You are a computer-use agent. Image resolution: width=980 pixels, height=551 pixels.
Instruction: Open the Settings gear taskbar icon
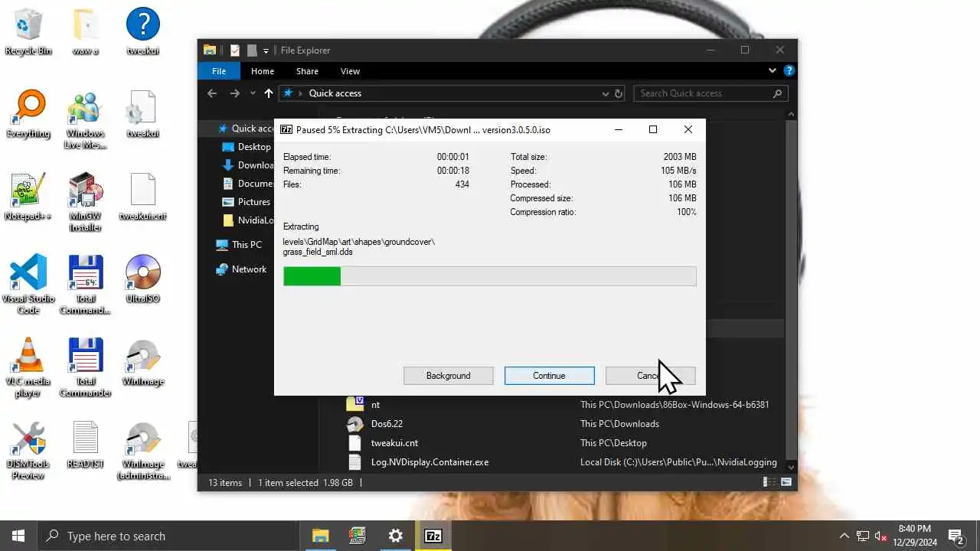point(395,536)
